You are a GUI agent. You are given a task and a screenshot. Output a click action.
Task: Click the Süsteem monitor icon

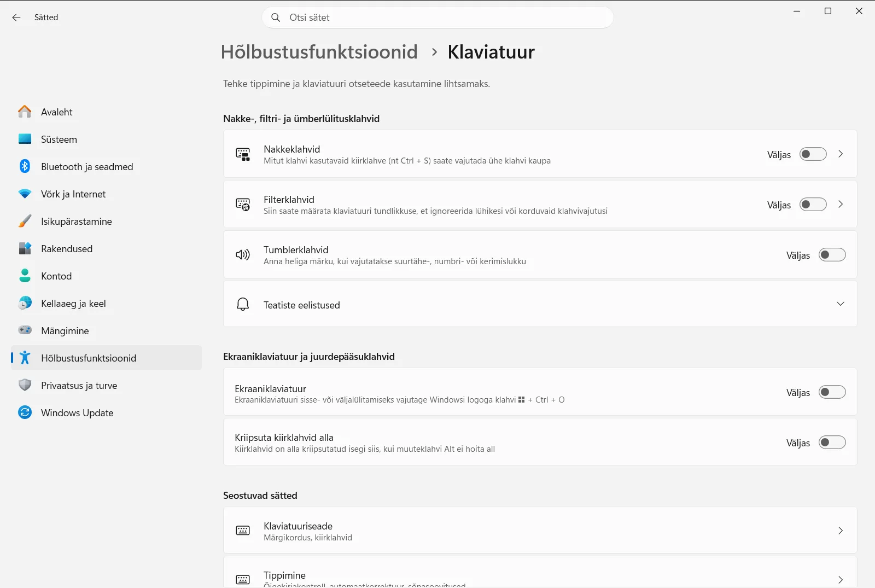point(25,139)
